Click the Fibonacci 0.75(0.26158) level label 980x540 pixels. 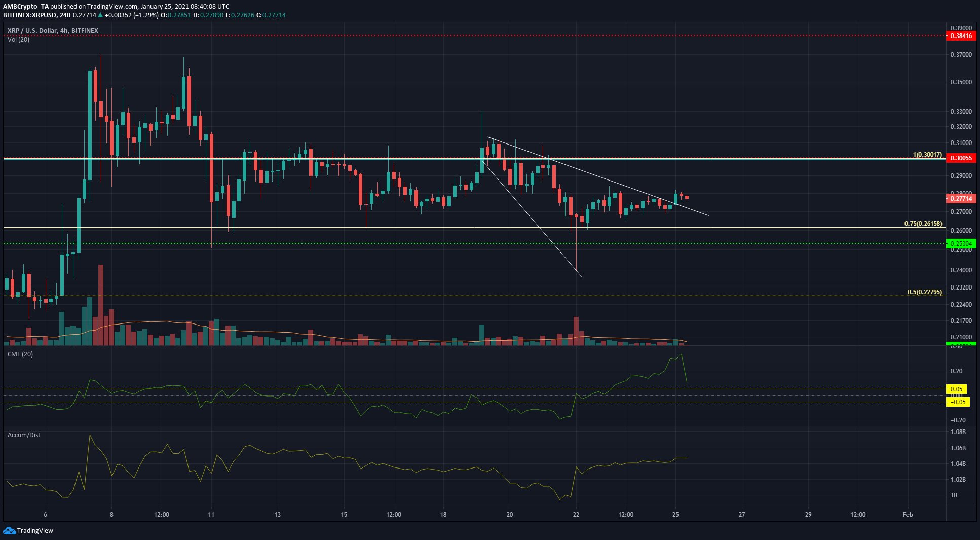click(x=923, y=224)
